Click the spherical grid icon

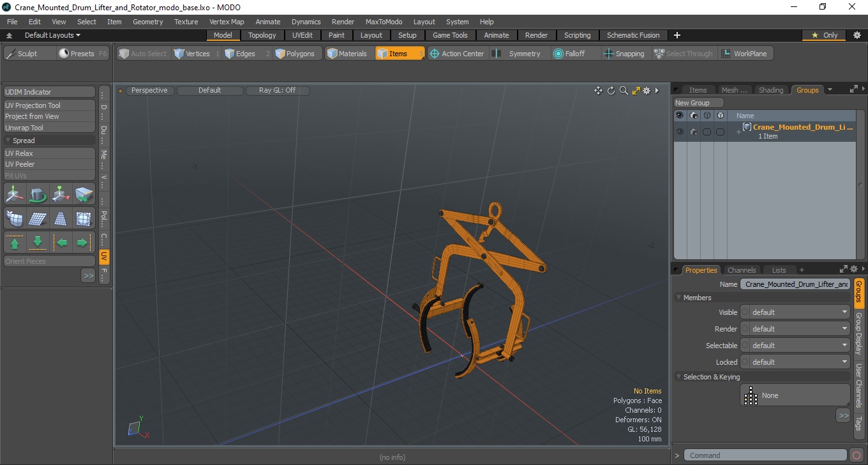(x=84, y=218)
